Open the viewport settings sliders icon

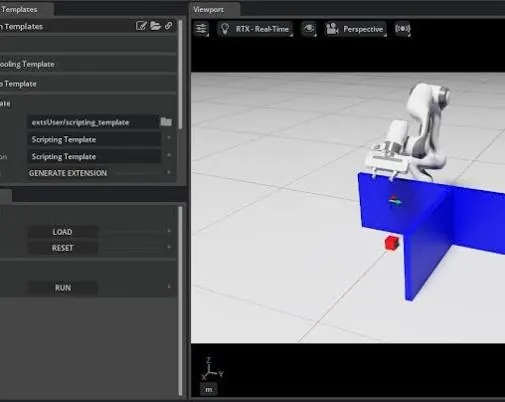point(201,29)
